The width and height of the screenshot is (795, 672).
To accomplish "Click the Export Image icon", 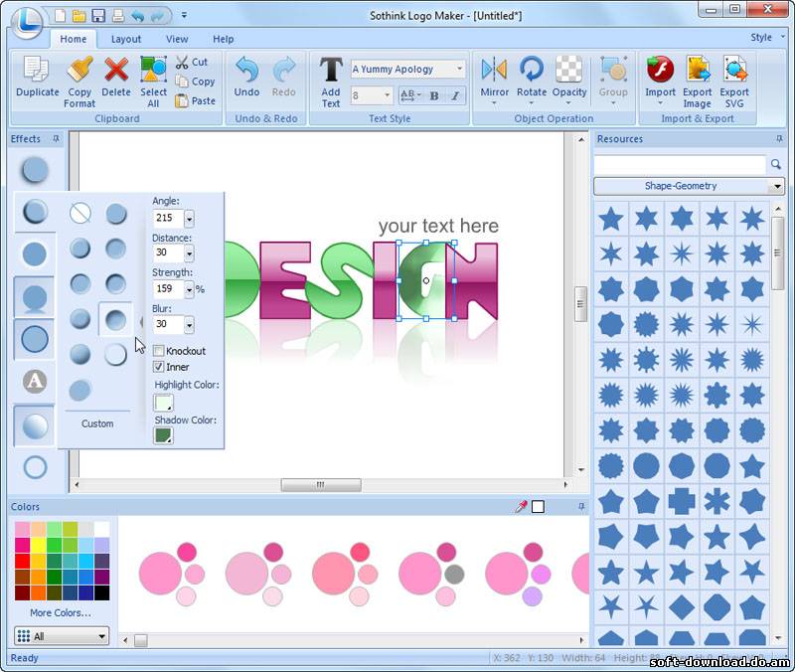I will (x=698, y=70).
